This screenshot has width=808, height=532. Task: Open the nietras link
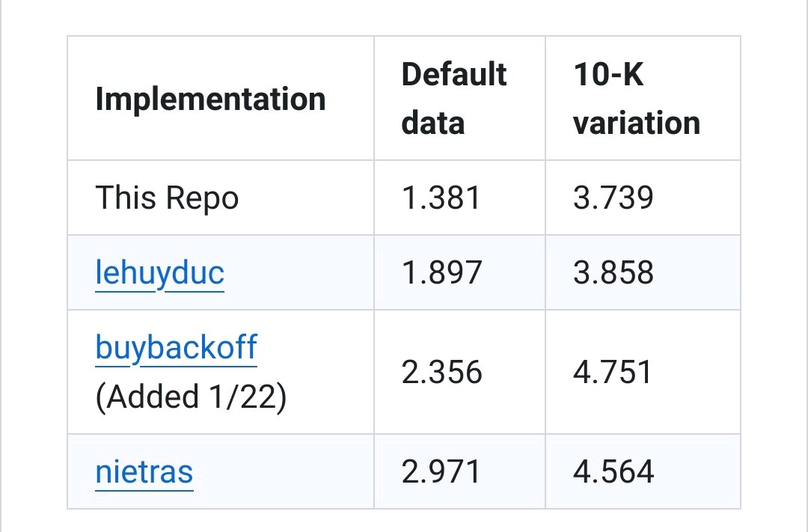pyautogui.click(x=144, y=471)
